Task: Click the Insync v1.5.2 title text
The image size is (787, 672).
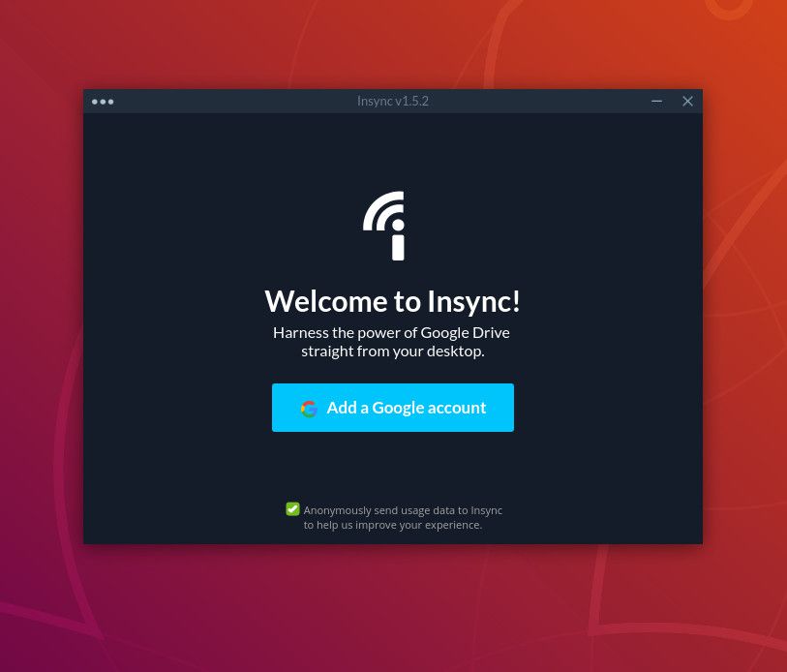Action: point(392,101)
